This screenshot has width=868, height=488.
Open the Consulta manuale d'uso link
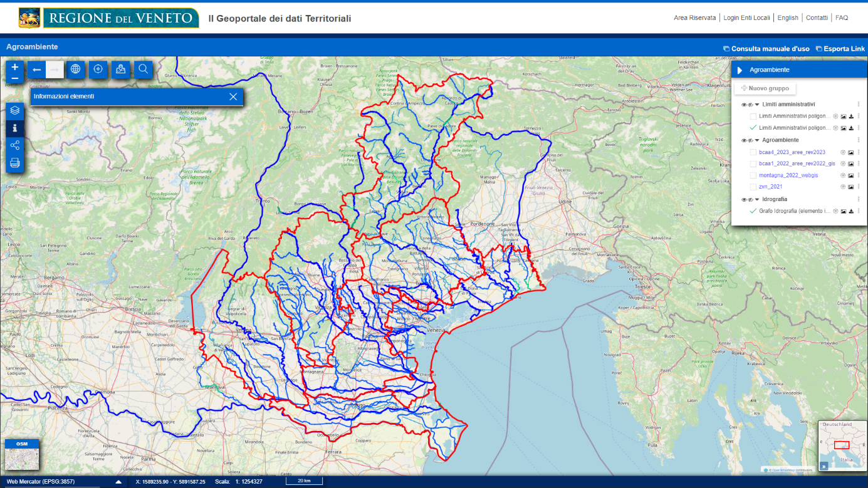(x=766, y=48)
